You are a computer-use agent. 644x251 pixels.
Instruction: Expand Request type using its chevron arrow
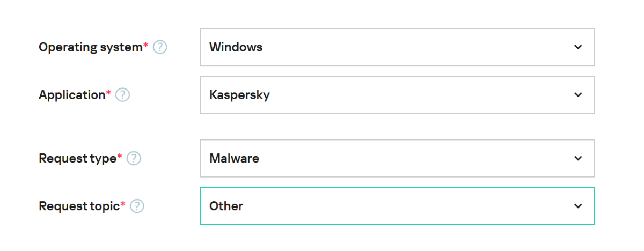tap(578, 159)
